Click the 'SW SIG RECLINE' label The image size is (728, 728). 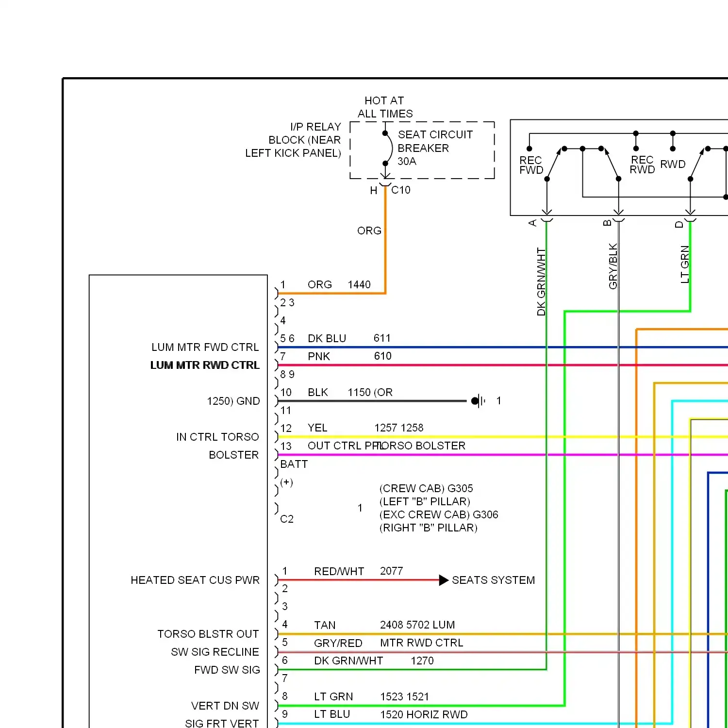[215, 652]
